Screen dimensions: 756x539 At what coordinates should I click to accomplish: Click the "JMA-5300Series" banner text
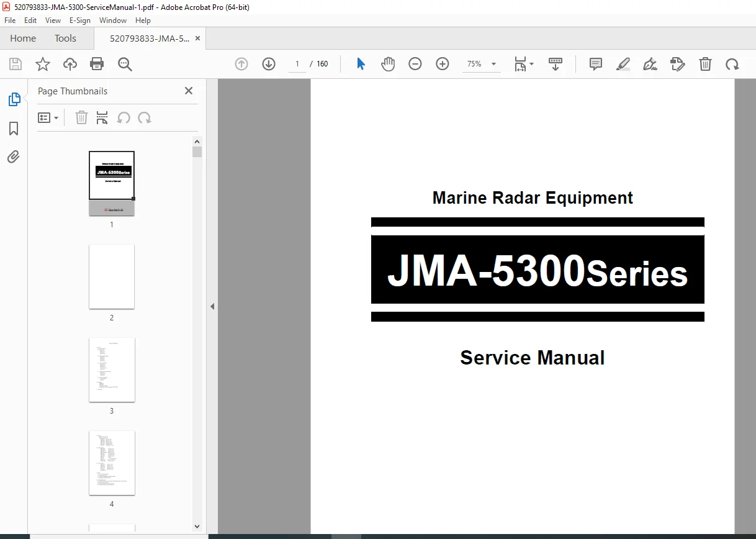538,271
